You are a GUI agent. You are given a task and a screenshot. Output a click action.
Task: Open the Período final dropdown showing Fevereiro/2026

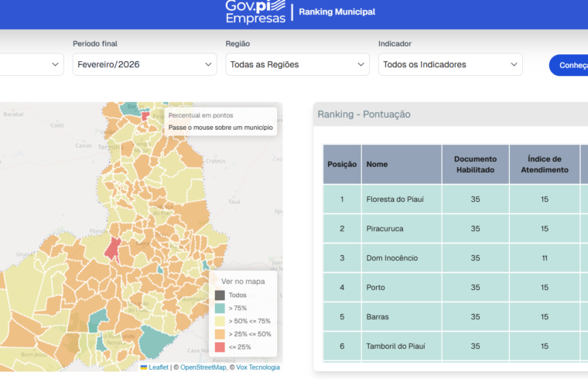pyautogui.click(x=145, y=65)
